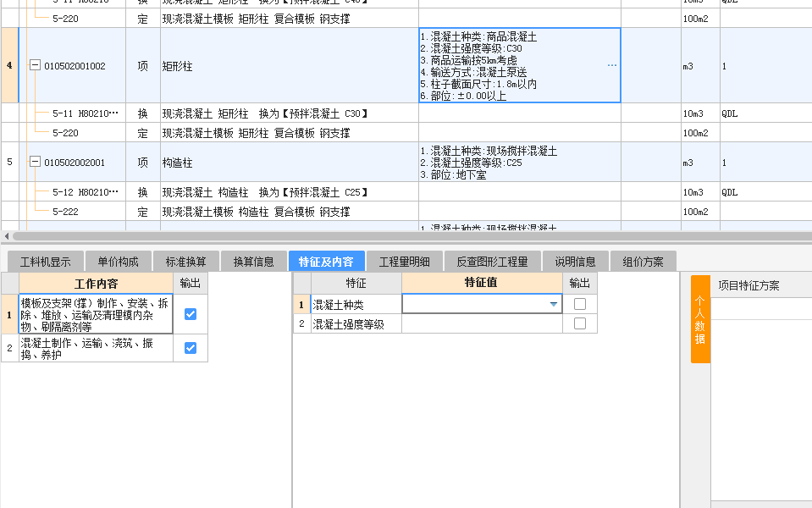This screenshot has width=812, height=508.
Task: Open the 混凝土种类 feature value dropdown
Action: (554, 304)
